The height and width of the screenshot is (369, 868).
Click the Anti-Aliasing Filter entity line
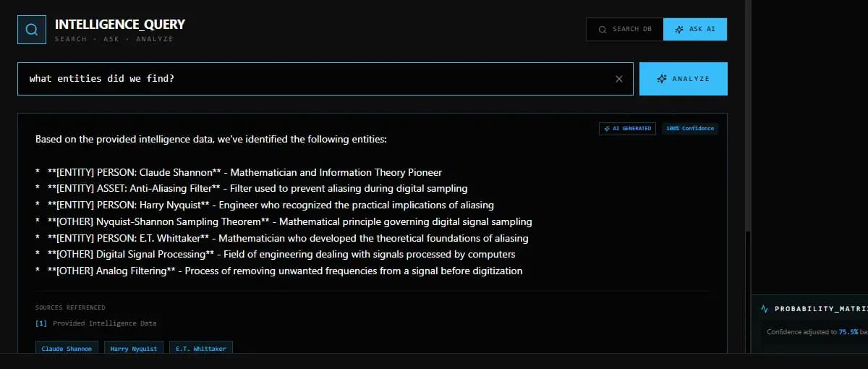tap(257, 188)
